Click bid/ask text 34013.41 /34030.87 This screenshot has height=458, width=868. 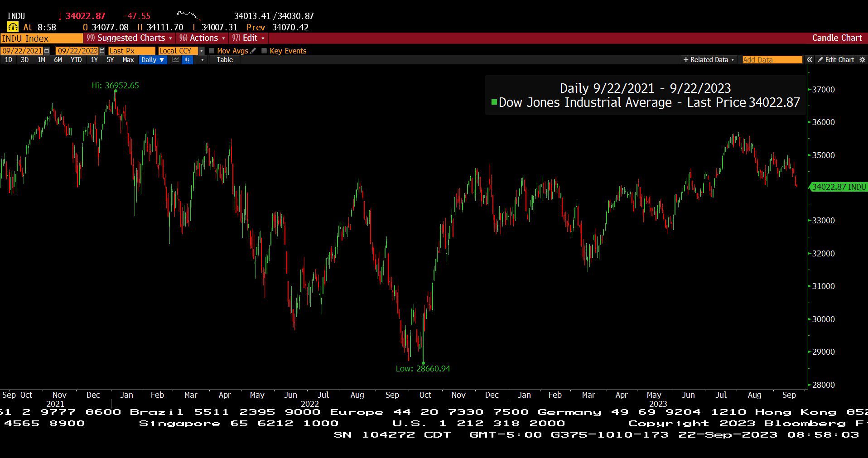274,16
